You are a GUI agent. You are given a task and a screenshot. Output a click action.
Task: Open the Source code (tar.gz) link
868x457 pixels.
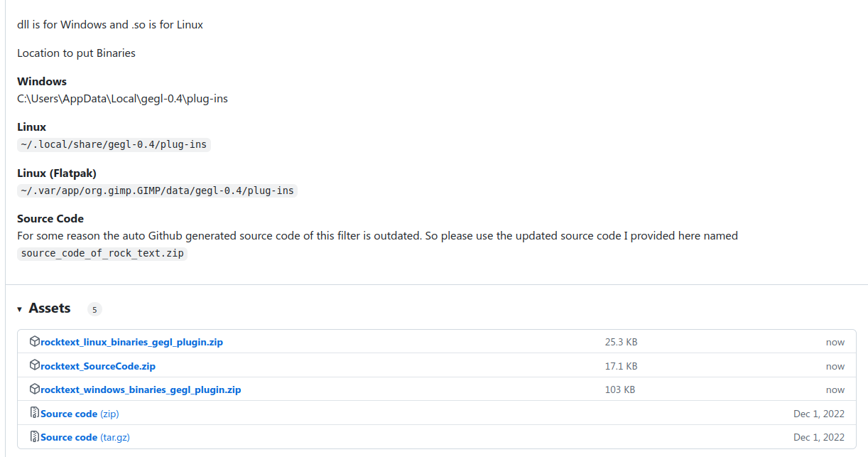[85, 438]
